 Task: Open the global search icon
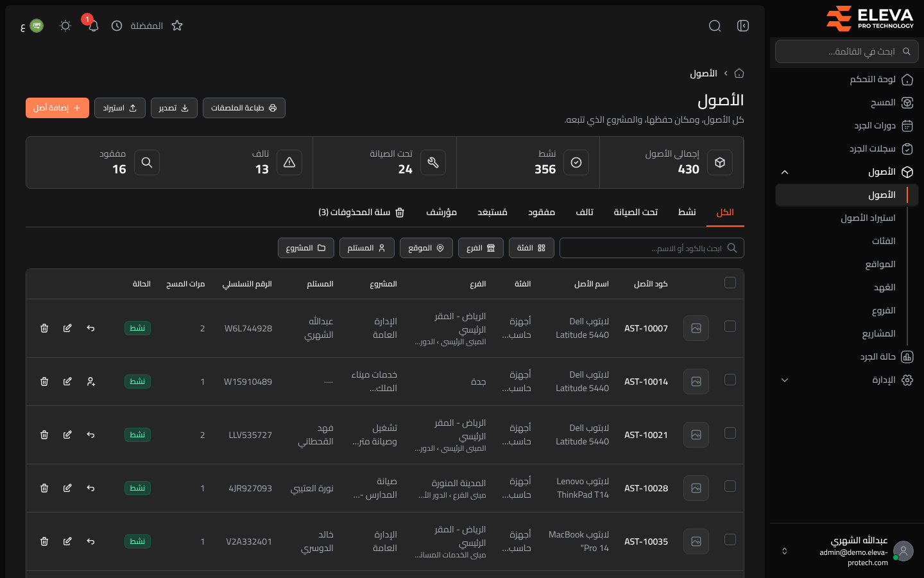point(715,26)
